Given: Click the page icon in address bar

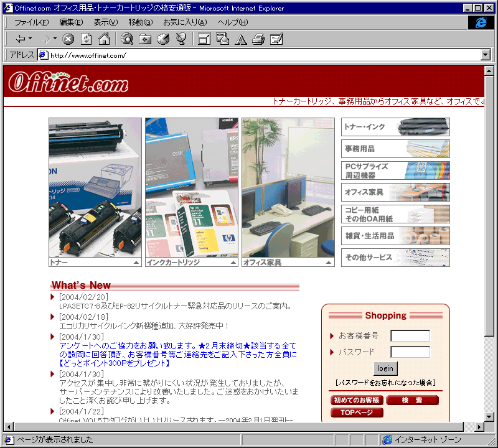Looking at the screenshot, I should pos(43,55).
